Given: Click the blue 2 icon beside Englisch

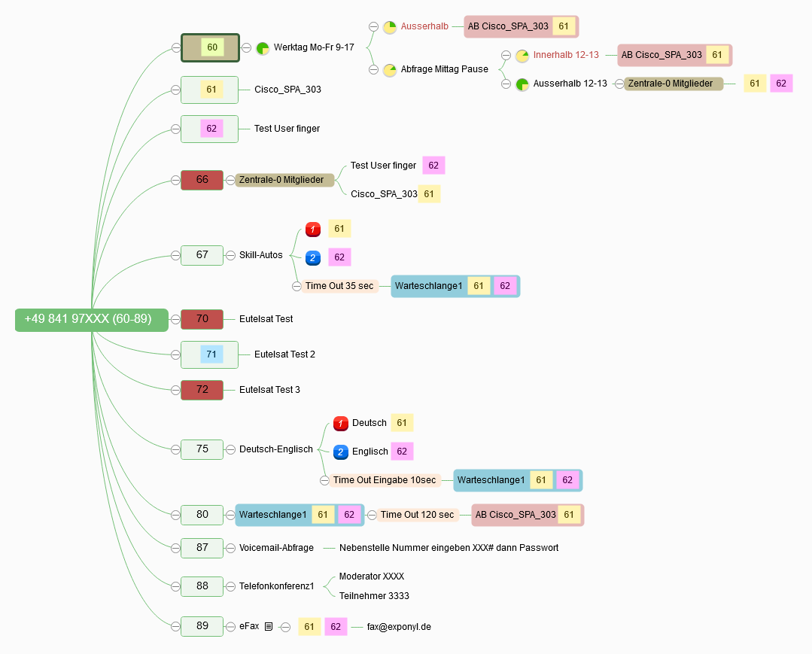Looking at the screenshot, I should coord(341,452).
